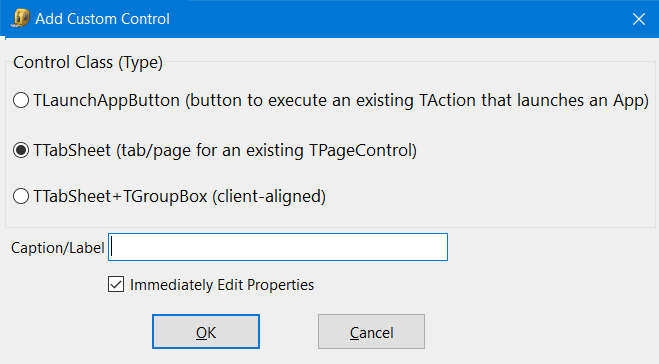The width and height of the screenshot is (659, 364).
Task: Click the 'Caption/Label' field label
Action: [58, 248]
